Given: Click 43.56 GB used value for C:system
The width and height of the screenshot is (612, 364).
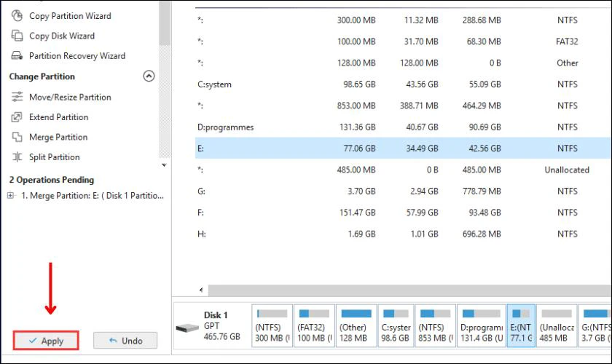Looking at the screenshot, I should click(x=422, y=84).
